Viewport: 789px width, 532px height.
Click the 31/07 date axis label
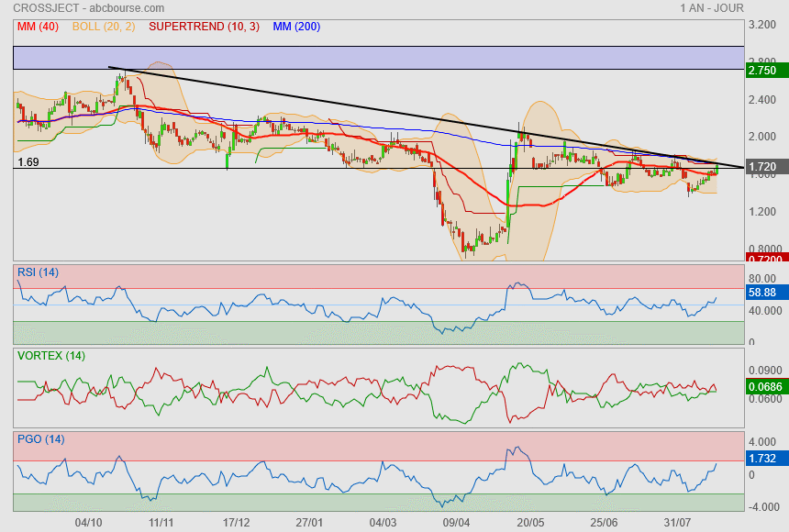[x=677, y=523]
